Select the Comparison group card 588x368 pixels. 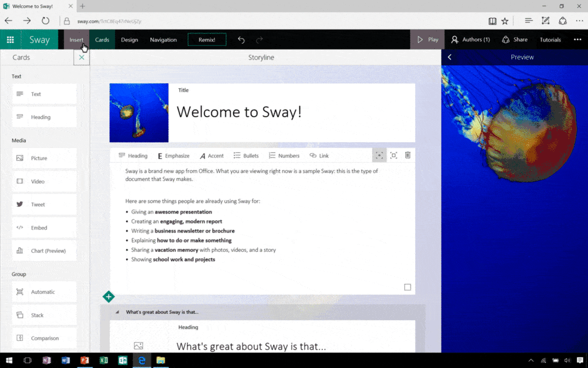coord(44,338)
